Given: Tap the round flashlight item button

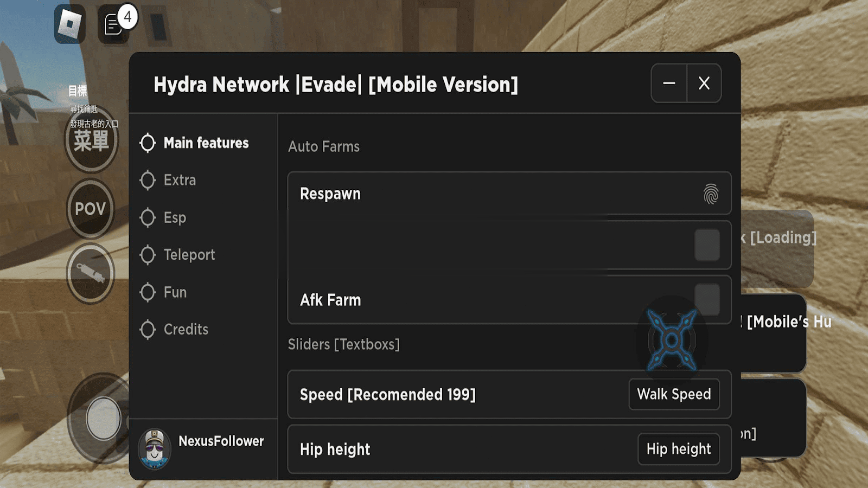Looking at the screenshot, I should tap(90, 273).
